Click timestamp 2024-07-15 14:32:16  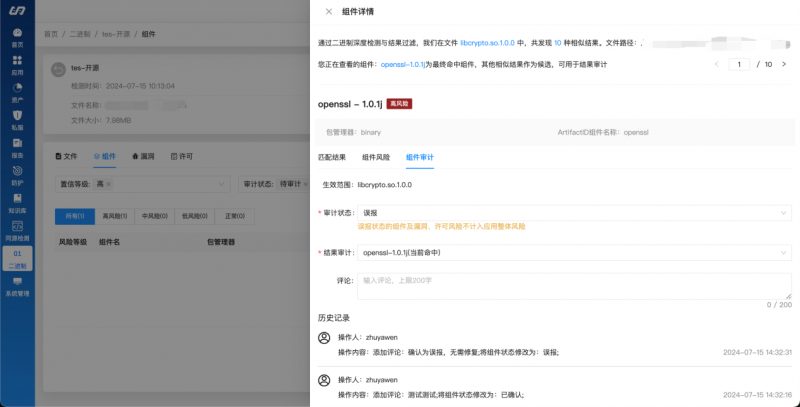757,395
